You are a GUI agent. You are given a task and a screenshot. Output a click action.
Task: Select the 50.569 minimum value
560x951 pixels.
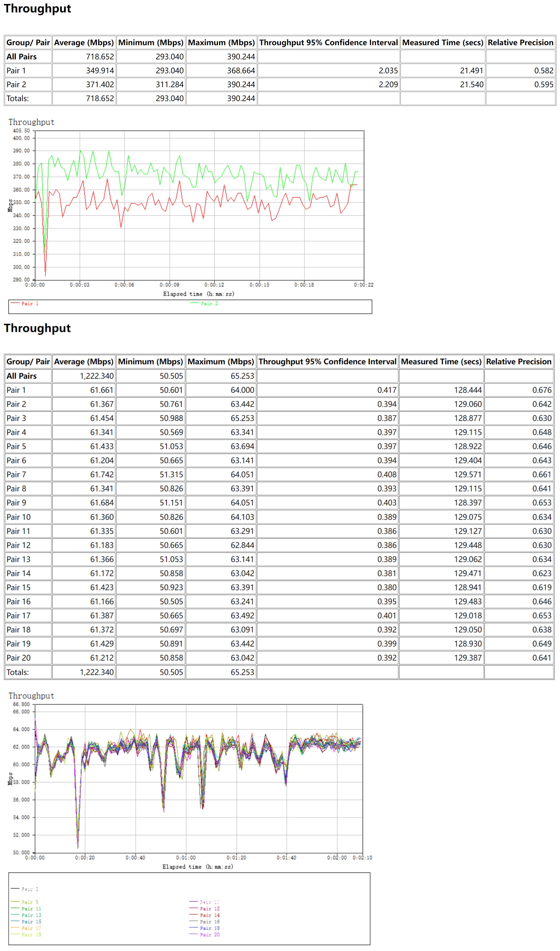click(x=171, y=433)
